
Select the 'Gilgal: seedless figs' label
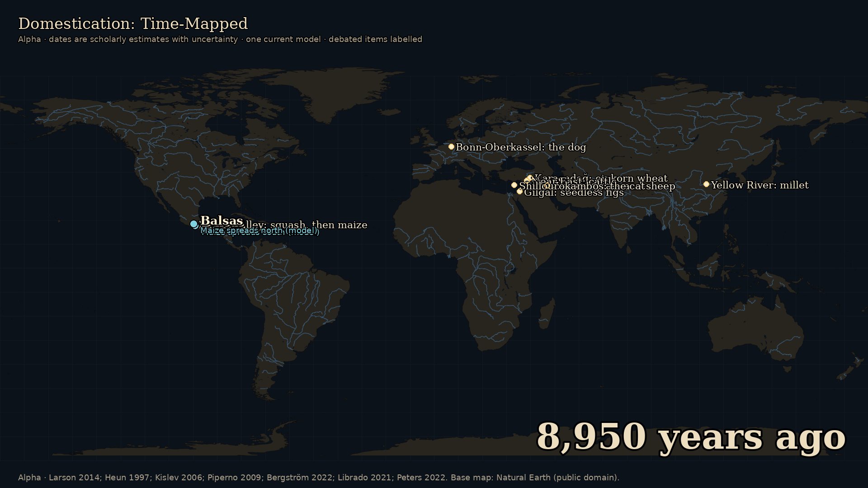[574, 193]
